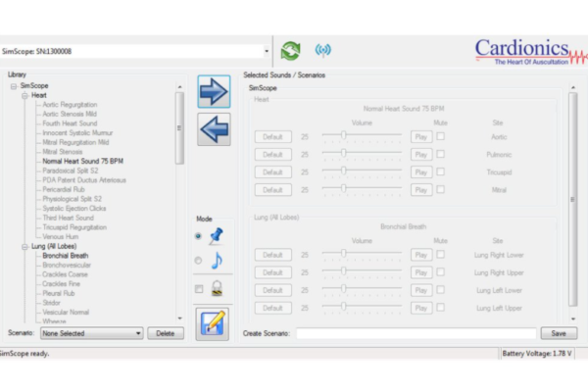
Task: Select Aortic Regurgitation in the library
Action: click(x=70, y=105)
